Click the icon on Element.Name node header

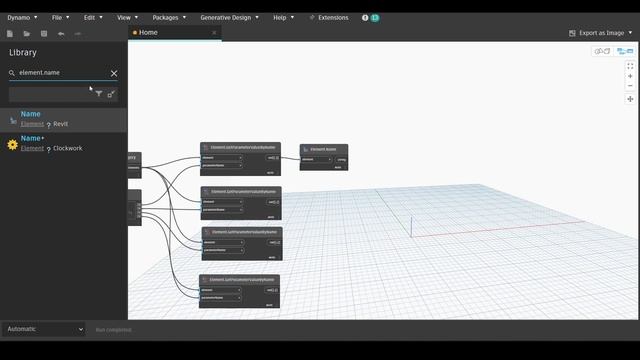coord(306,149)
